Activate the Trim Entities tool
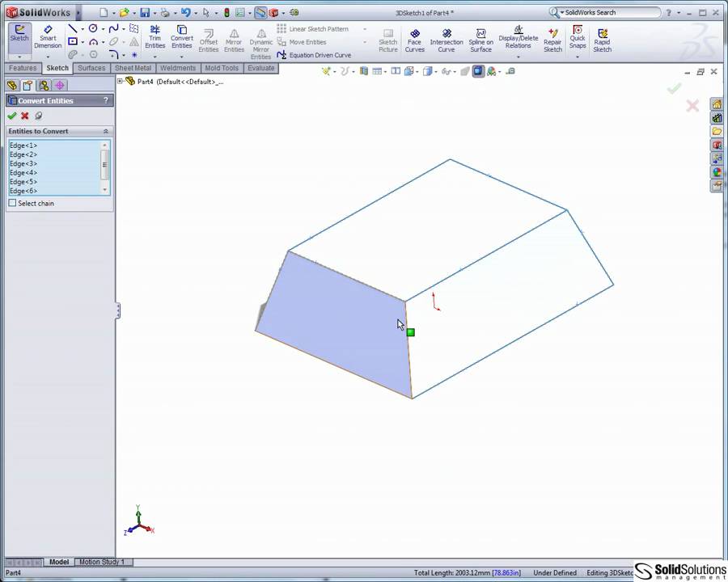Viewport: 728px width, 582px height. click(x=154, y=38)
